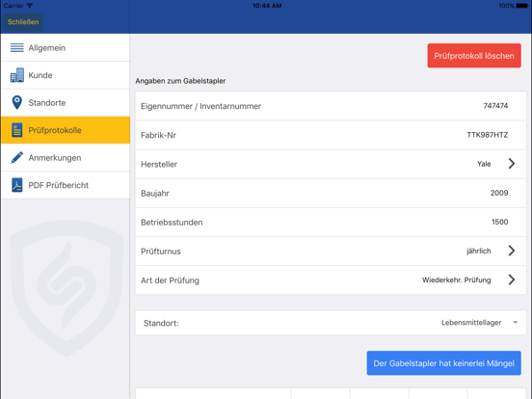Click the Anmerkungen pencil icon
The width and height of the screenshot is (532, 399).
(x=17, y=157)
